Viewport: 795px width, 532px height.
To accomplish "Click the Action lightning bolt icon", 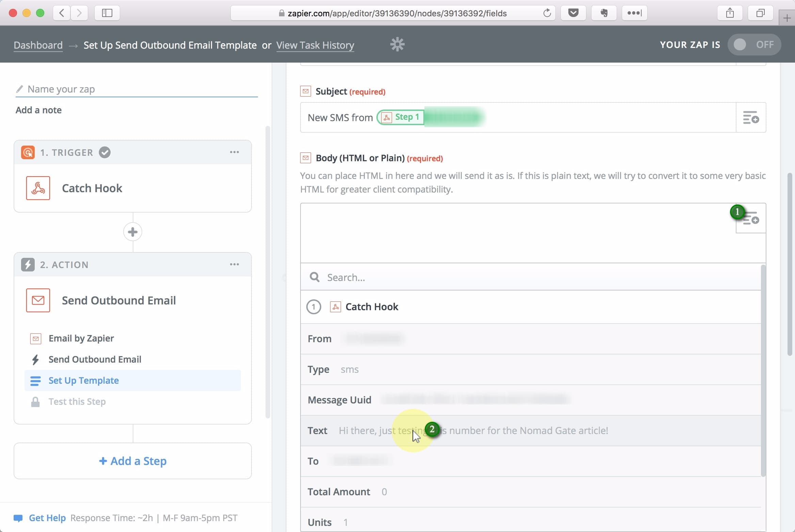I will 28,265.
